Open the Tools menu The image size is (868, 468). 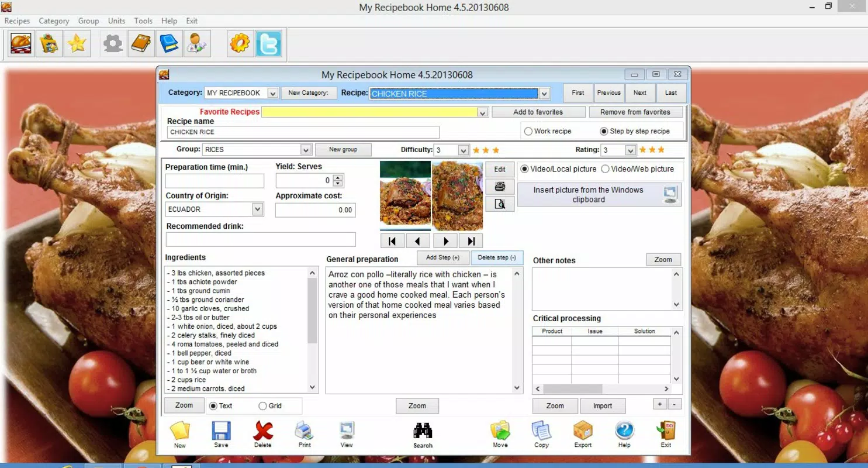click(143, 20)
